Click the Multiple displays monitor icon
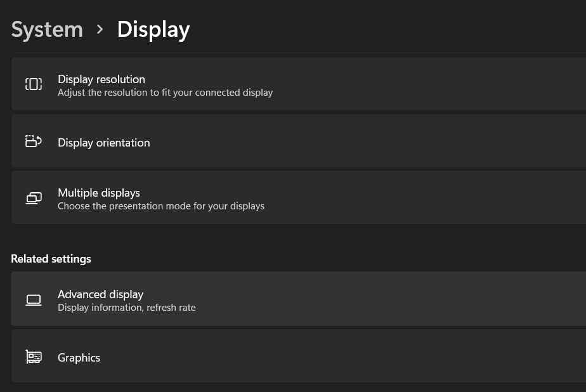 pos(34,198)
